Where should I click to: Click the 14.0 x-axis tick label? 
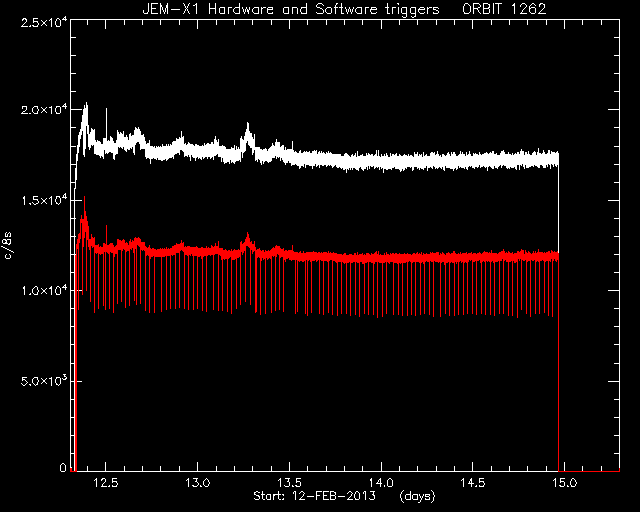click(x=381, y=483)
